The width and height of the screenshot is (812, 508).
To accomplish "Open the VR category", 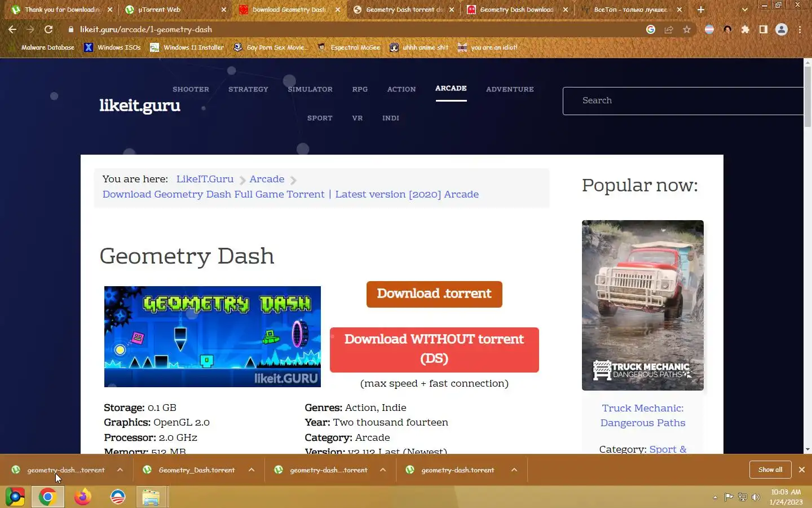I will [x=358, y=118].
